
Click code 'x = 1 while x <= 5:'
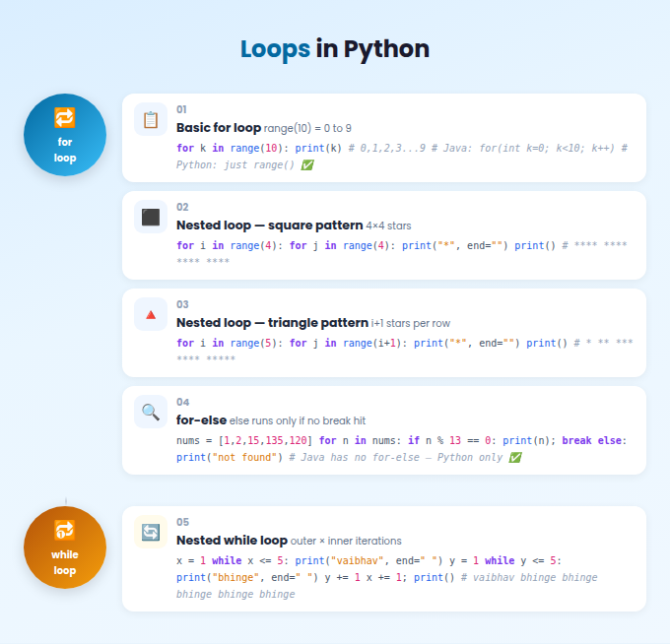(x=233, y=560)
